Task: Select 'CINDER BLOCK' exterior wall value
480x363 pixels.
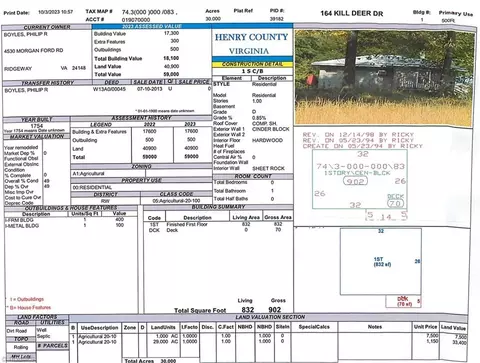Action: pyautogui.click(x=271, y=129)
